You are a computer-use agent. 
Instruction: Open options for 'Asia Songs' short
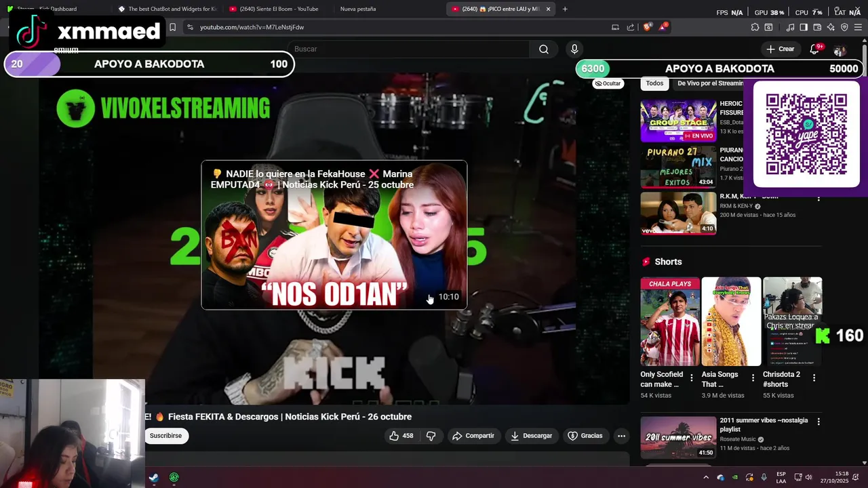tap(753, 378)
